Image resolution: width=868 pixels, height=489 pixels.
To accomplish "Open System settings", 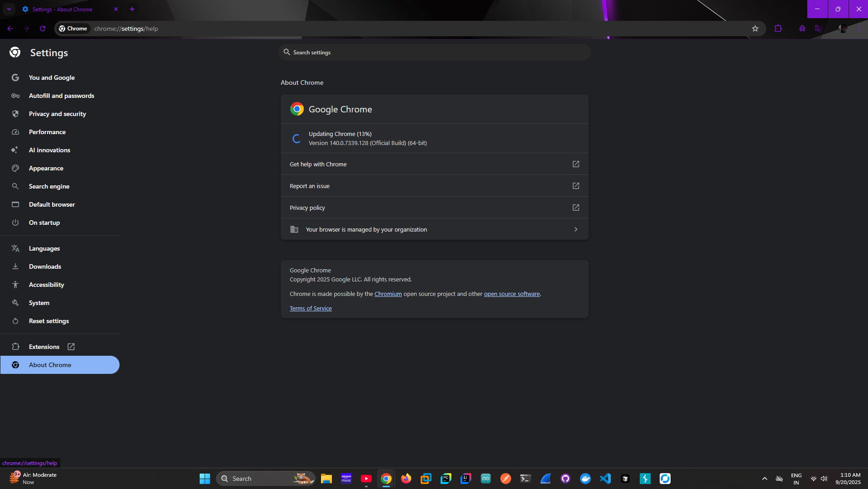I will (x=60, y=303).
